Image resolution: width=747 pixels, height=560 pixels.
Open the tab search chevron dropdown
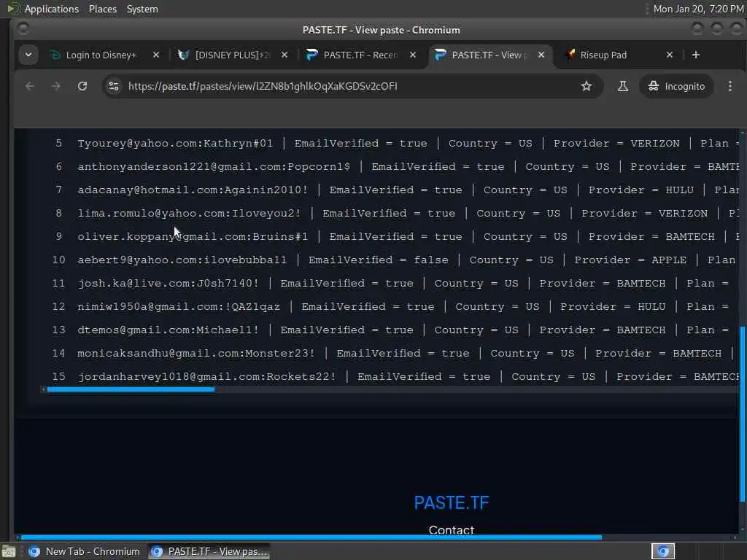coord(28,55)
